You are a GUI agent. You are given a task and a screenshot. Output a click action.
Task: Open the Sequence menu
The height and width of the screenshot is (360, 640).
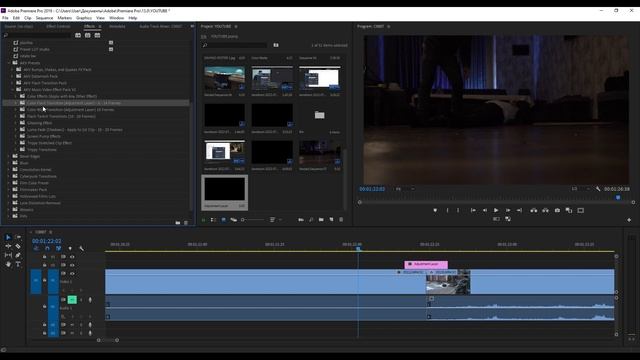(44, 18)
